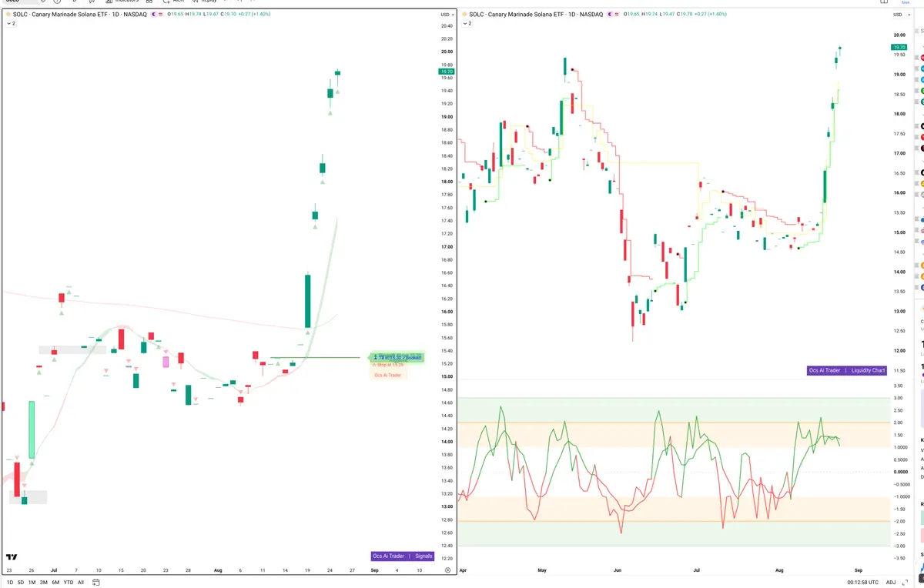Image resolution: width=924 pixels, height=588 pixels.
Task: Click the 19.70 price tag on left axis
Action: pyautogui.click(x=446, y=72)
